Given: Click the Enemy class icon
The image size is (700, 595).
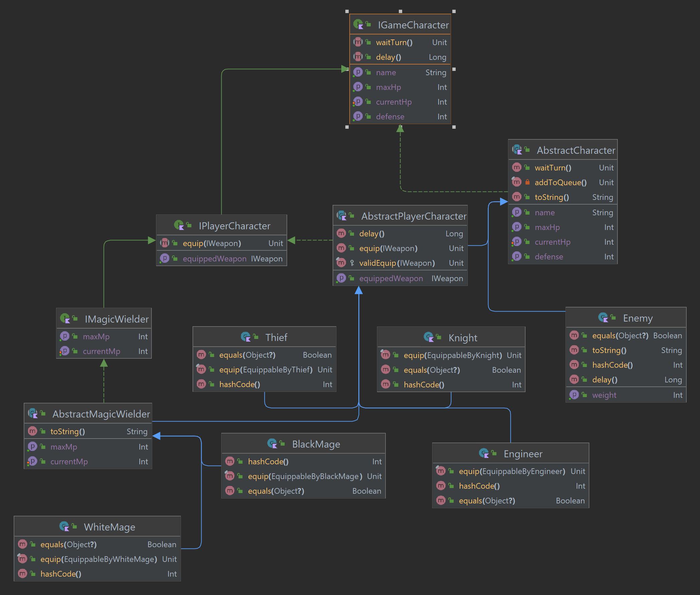Looking at the screenshot, I should click(x=603, y=318).
